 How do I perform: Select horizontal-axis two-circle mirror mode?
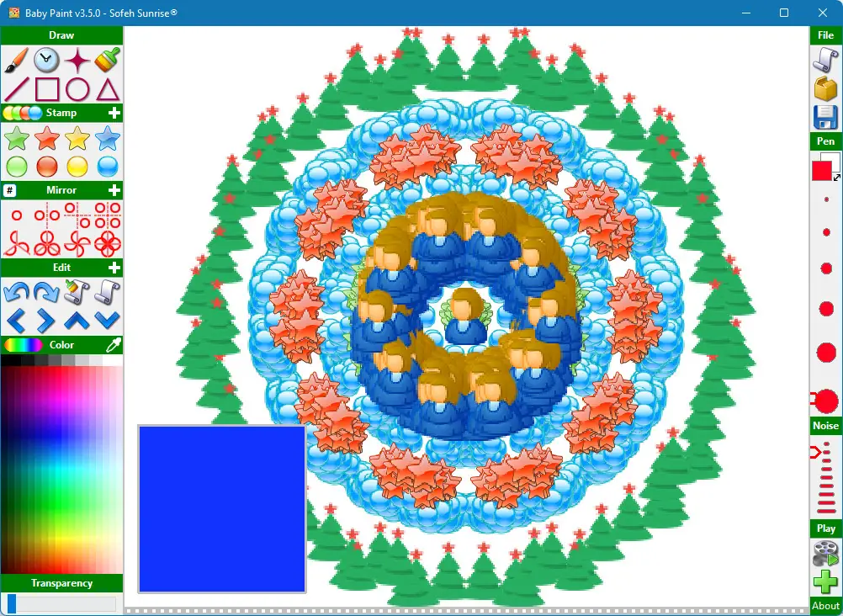point(77,215)
